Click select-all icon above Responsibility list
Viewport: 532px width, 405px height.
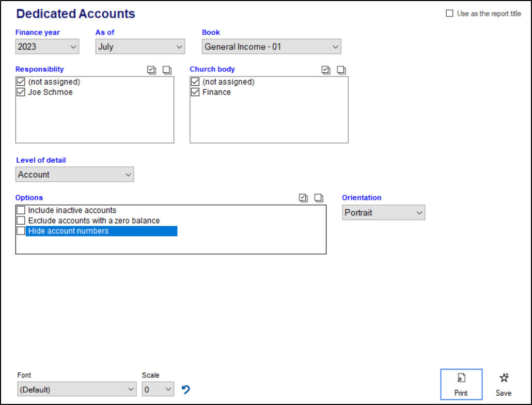pyautogui.click(x=151, y=70)
